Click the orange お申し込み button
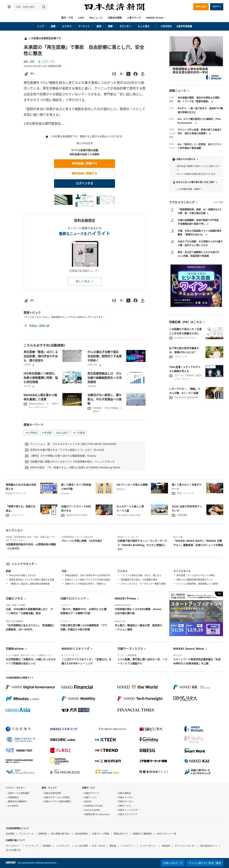This screenshot has height=868, width=229. 201,6
